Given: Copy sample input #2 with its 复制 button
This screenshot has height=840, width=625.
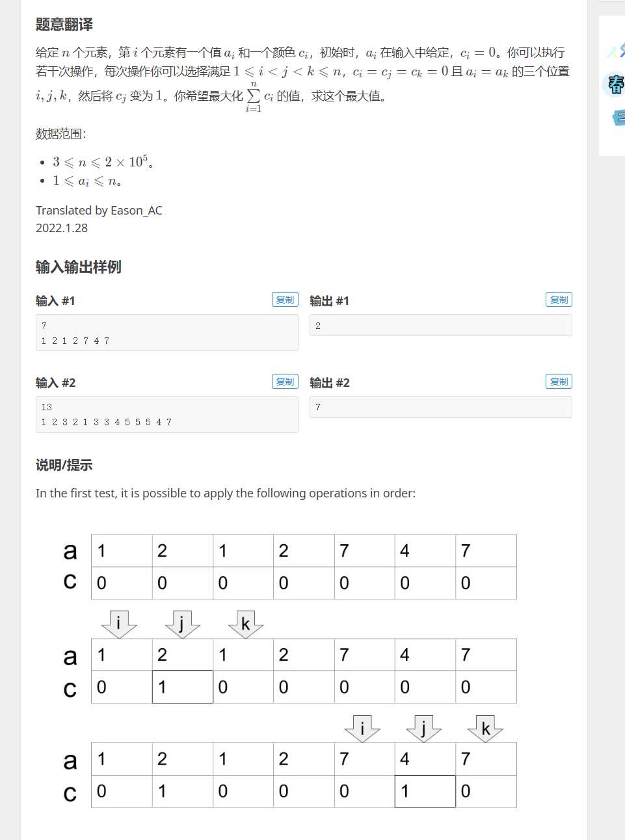Looking at the screenshot, I should pyautogui.click(x=285, y=382).
